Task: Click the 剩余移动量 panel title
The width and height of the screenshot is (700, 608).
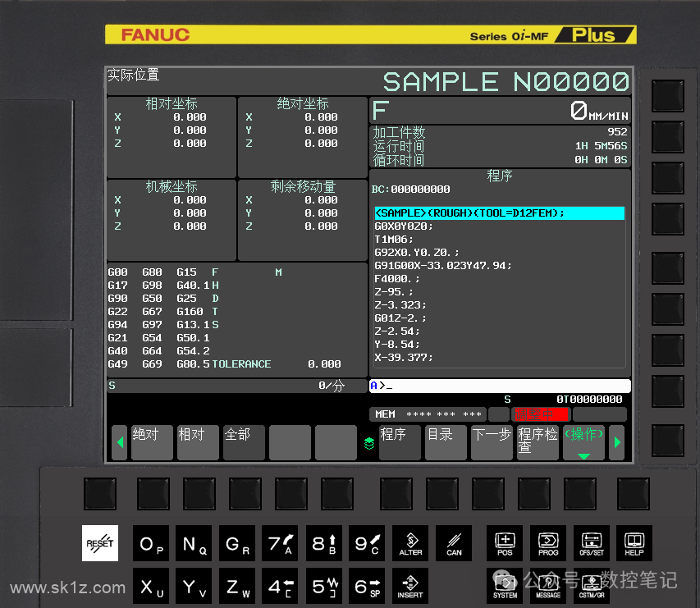Action: [303, 186]
